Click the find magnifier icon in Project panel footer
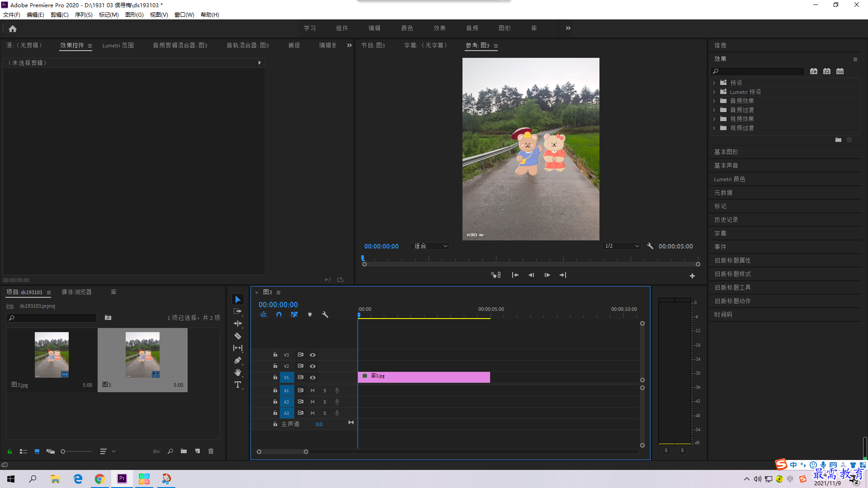Image resolution: width=868 pixels, height=488 pixels. pos(170,451)
